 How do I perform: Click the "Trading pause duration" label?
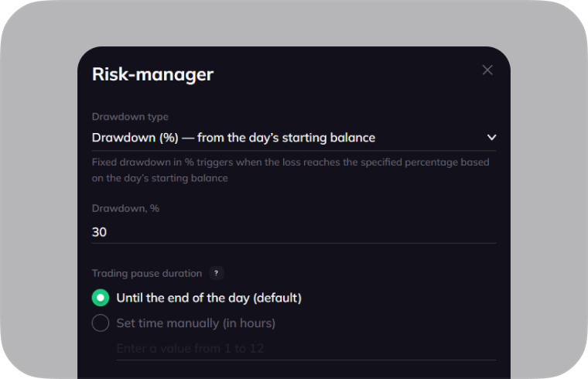(x=147, y=273)
